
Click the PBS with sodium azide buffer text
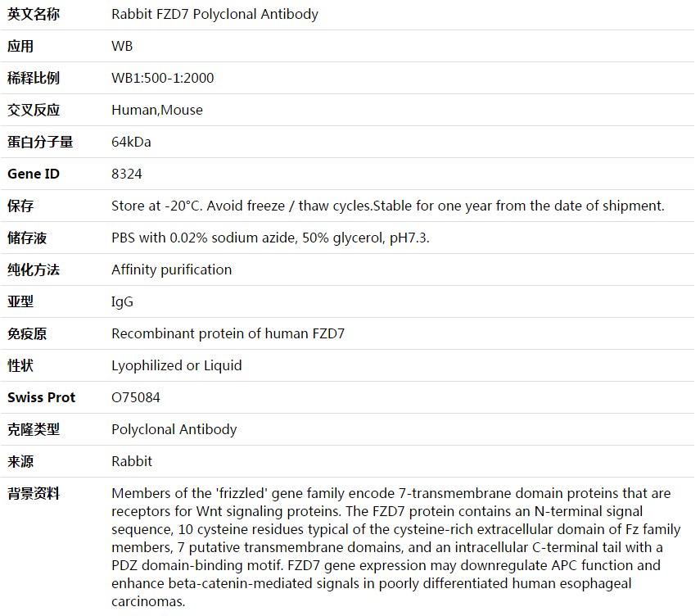[x=270, y=238]
